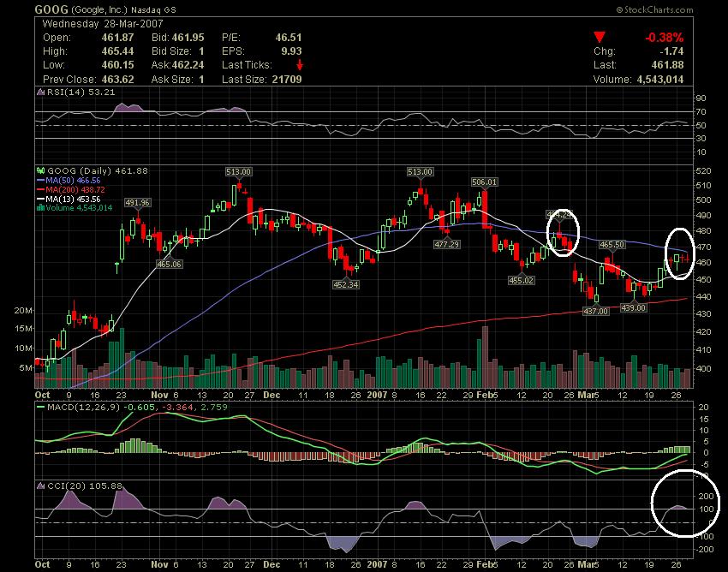
Task: Click the MA(50) 466.56 legend text
Action: 73,181
